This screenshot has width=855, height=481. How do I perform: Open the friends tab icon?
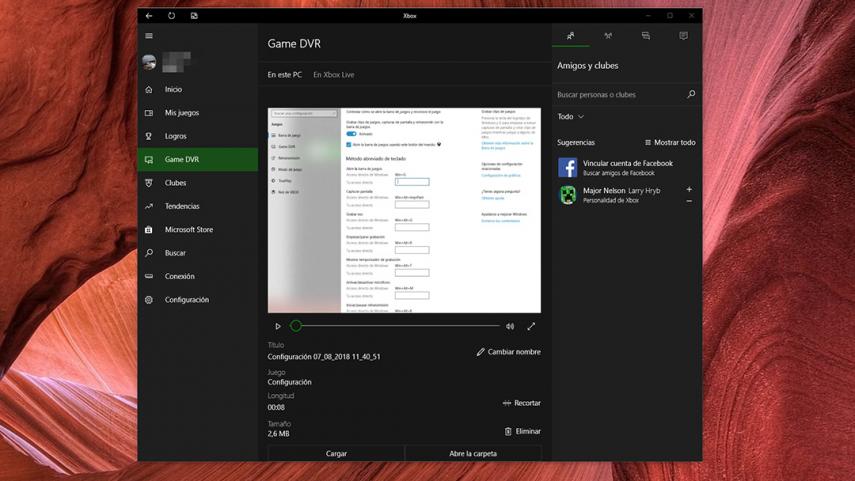coord(570,36)
